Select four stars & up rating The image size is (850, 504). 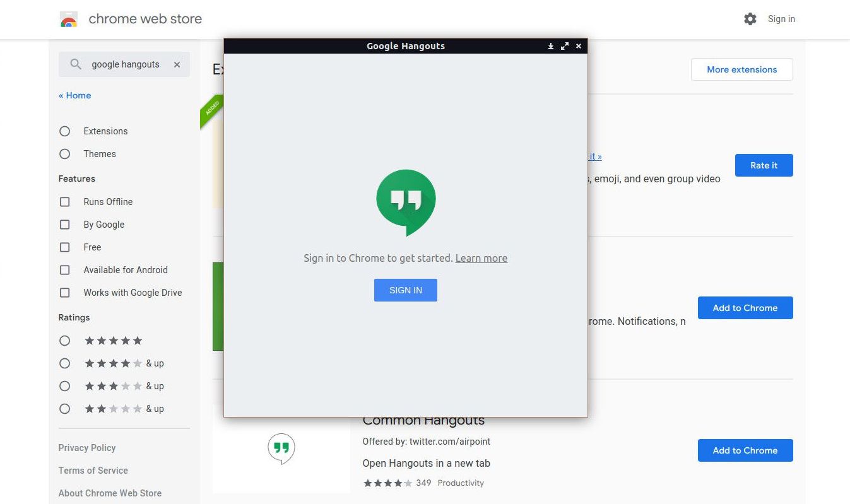[64, 363]
